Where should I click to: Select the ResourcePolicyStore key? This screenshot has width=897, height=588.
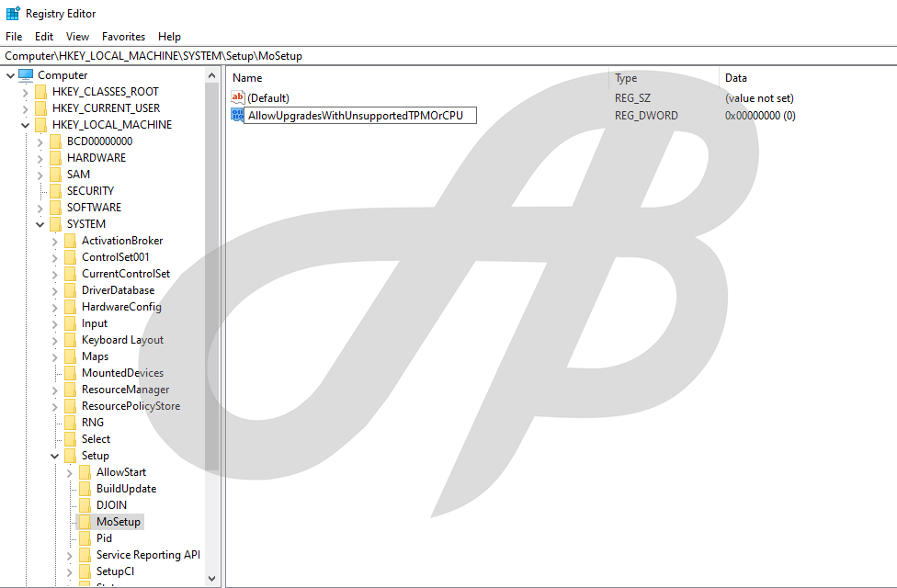click(x=131, y=407)
